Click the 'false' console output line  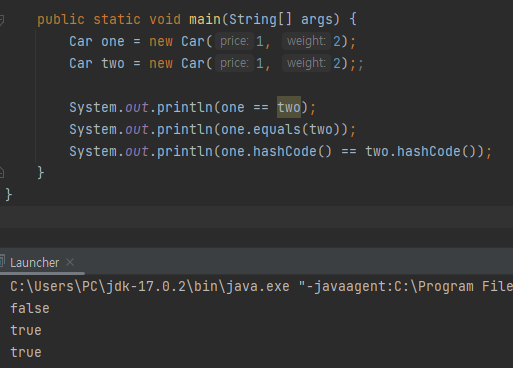point(30,308)
